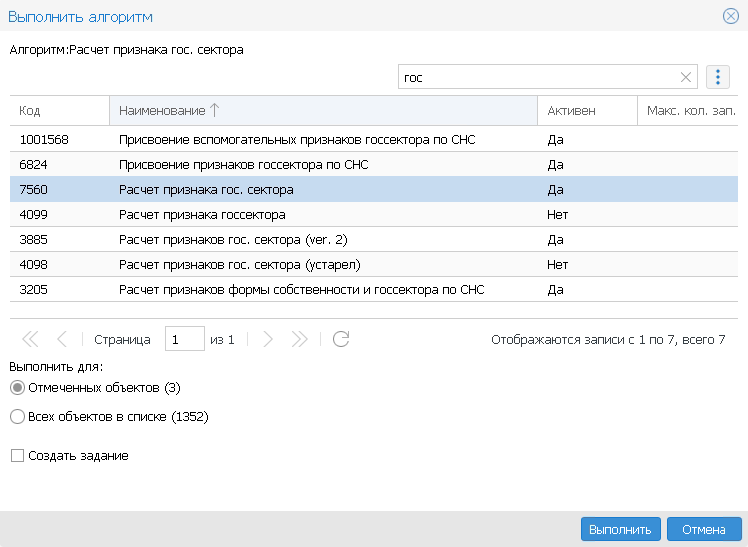Sort the list by the Наименование column
This screenshot has height=547, width=748.
(x=323, y=111)
